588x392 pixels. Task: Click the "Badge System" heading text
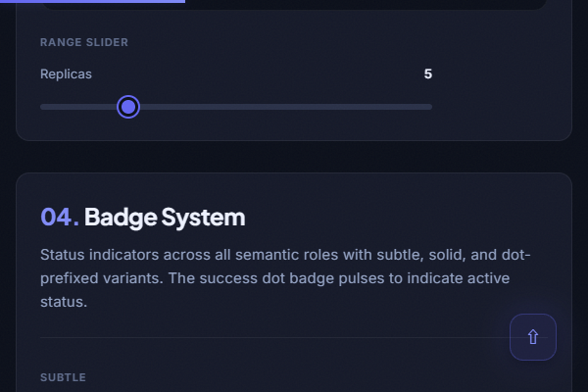click(x=165, y=217)
